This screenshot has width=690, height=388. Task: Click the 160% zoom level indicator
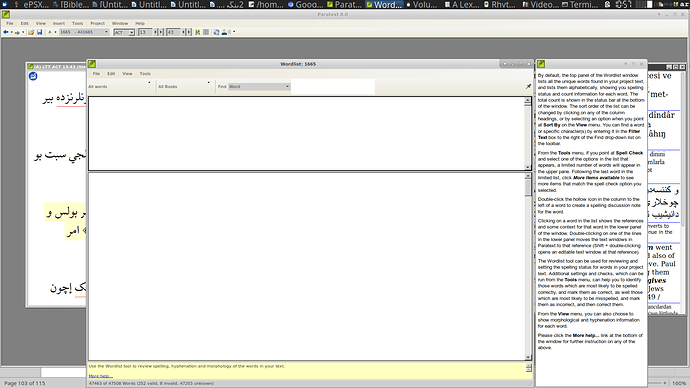click(x=679, y=383)
